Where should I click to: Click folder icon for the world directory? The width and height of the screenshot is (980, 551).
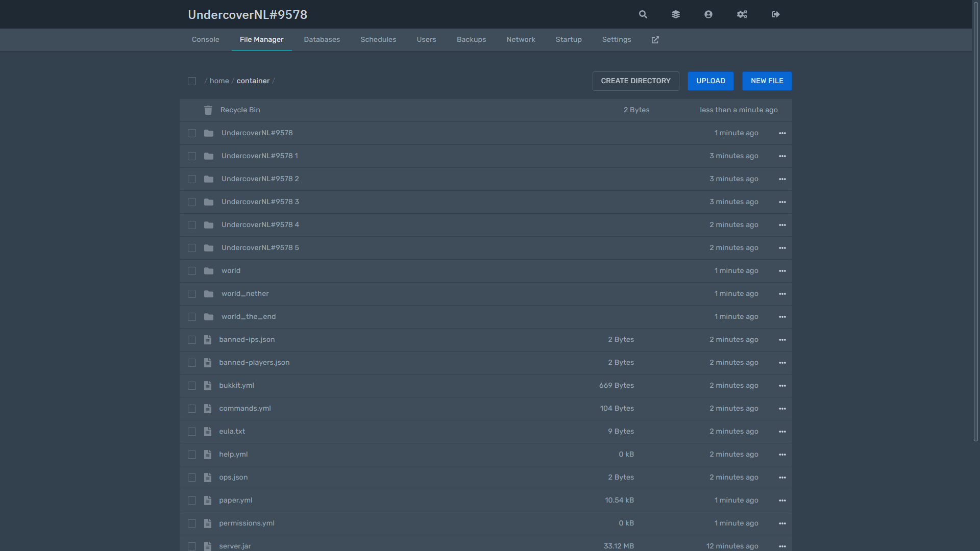pyautogui.click(x=209, y=271)
